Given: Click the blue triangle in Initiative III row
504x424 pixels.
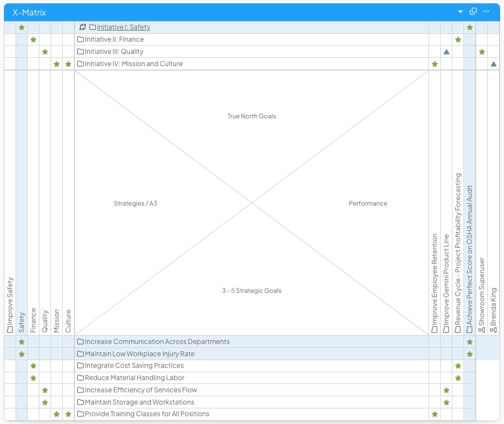Looking at the screenshot, I should (446, 52).
